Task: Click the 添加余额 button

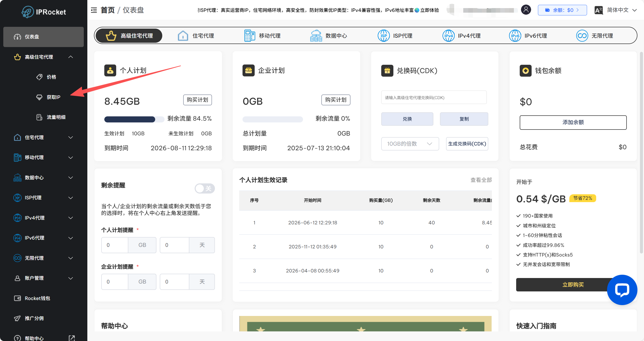Action: click(x=573, y=122)
